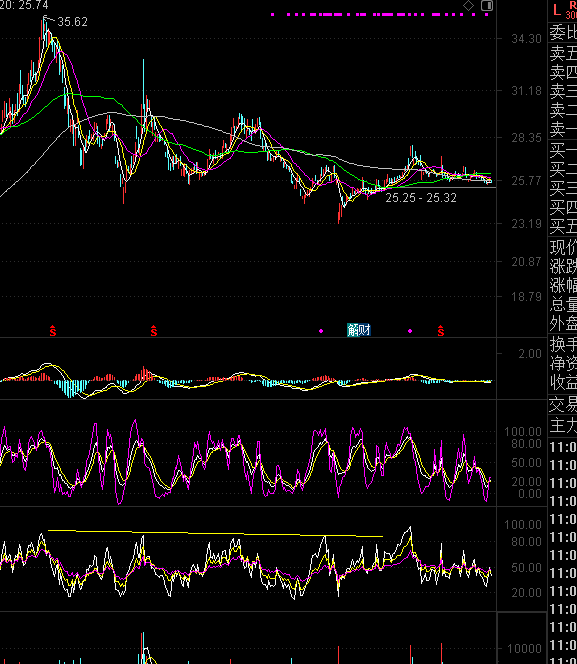Click the 31.18 price axis label
577x664 pixels.
tap(526, 91)
